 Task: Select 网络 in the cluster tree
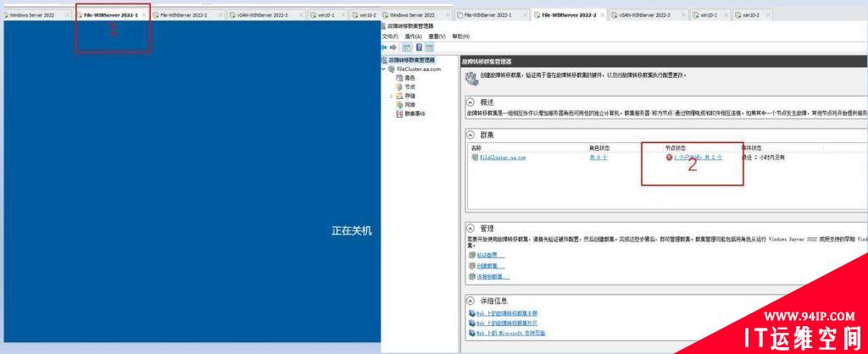point(409,104)
